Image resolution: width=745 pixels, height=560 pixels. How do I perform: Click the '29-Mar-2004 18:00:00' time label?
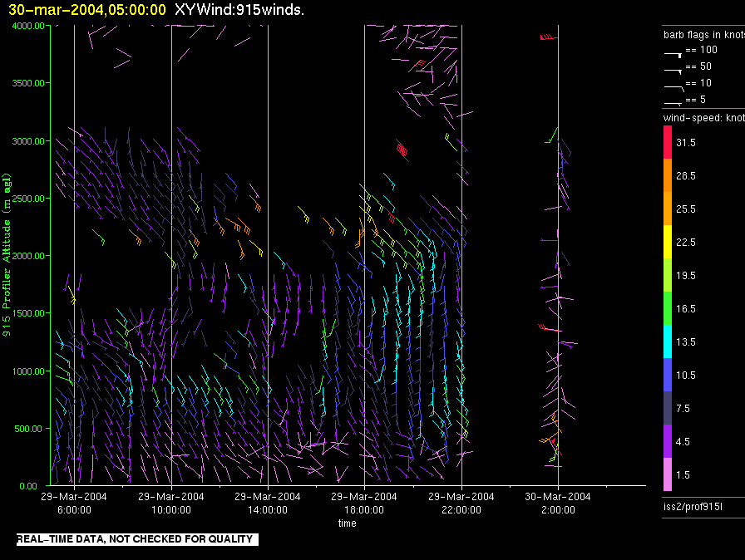(x=364, y=503)
